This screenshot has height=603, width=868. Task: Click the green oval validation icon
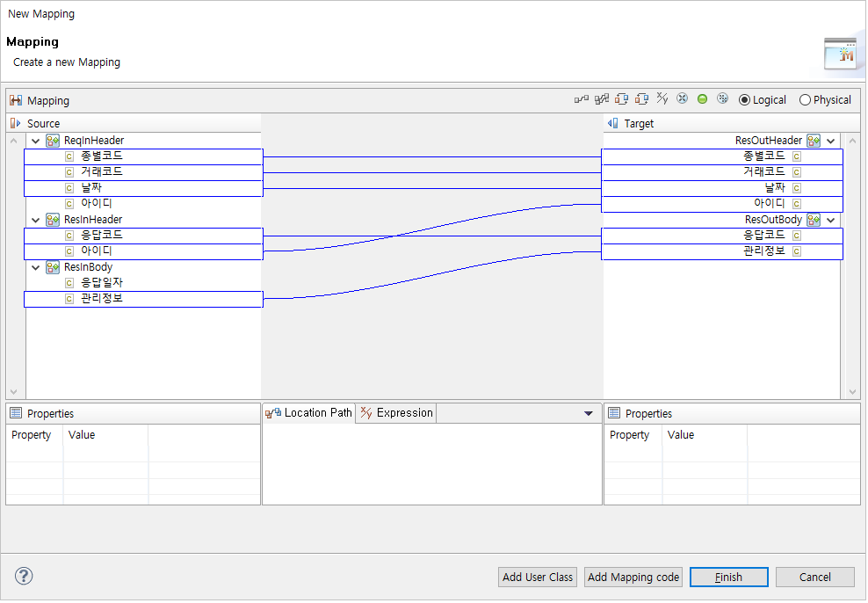tap(702, 98)
